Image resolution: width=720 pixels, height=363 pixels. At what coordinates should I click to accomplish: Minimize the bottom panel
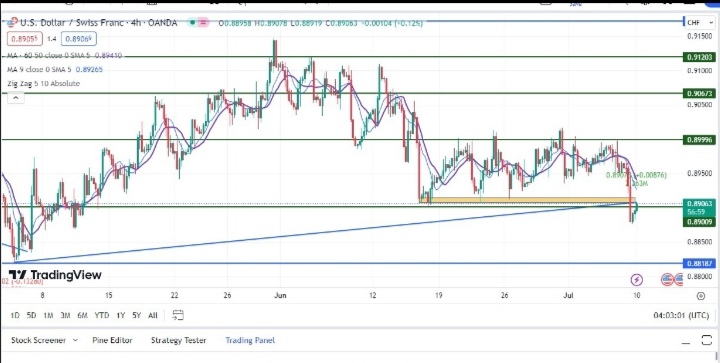[x=686, y=342]
